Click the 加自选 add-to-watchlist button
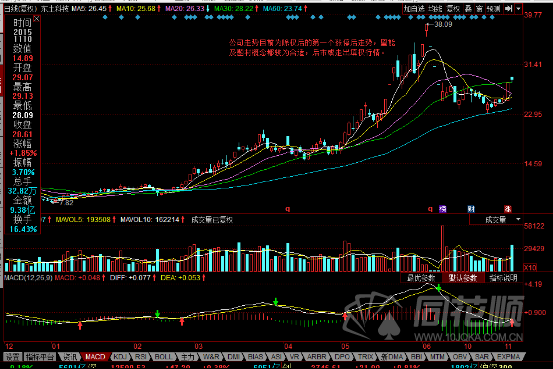Viewport: 553px width, 369px height. coord(414,9)
